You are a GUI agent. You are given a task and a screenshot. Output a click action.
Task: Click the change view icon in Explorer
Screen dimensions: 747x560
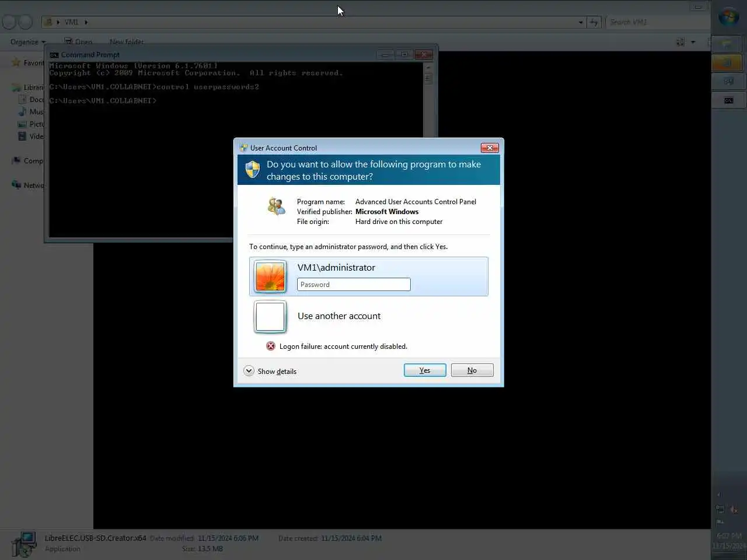point(680,42)
